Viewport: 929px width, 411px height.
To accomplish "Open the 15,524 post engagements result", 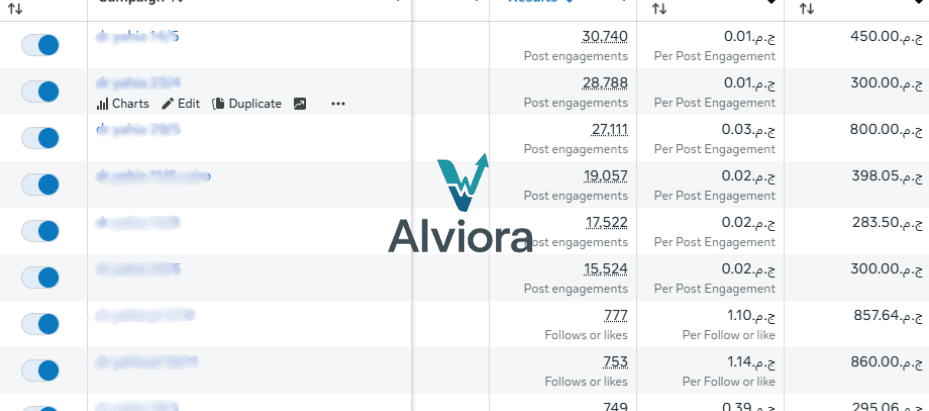I will [604, 269].
